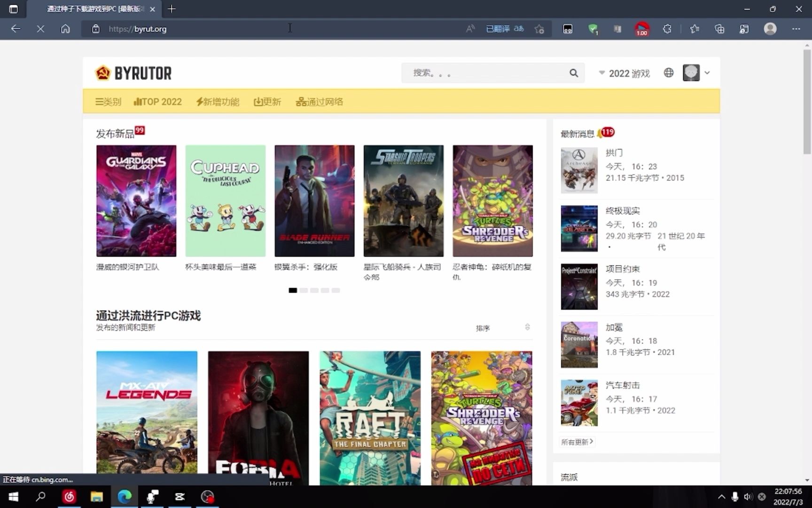The height and width of the screenshot is (508, 812).
Task: Click 漫威的银河护卫队 title link
Action: tap(128, 267)
